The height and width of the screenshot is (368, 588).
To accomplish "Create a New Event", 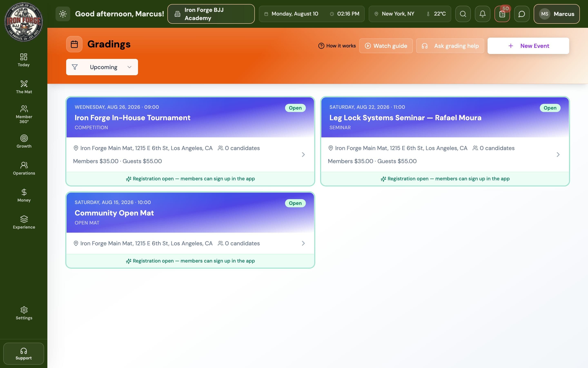I will click(528, 46).
